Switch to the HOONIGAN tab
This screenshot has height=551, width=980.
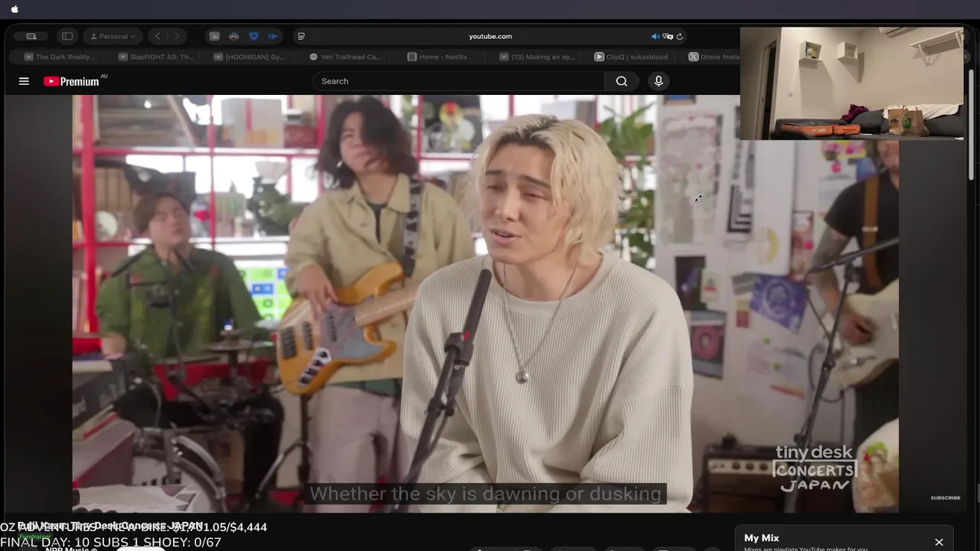[250, 57]
